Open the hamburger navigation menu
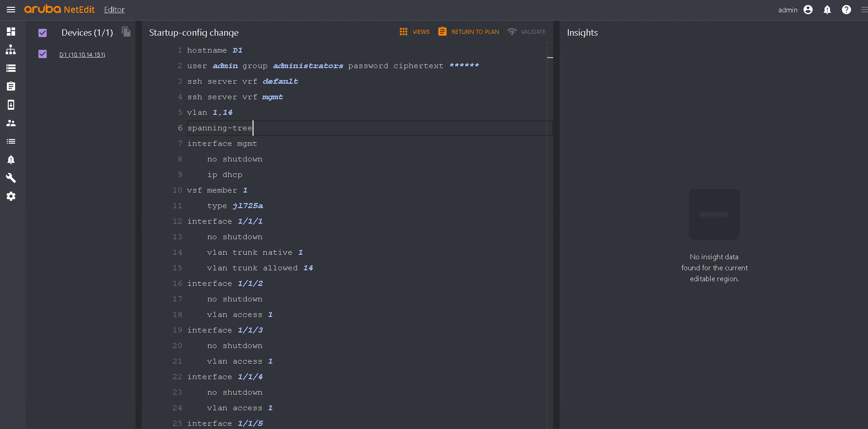 (11, 10)
